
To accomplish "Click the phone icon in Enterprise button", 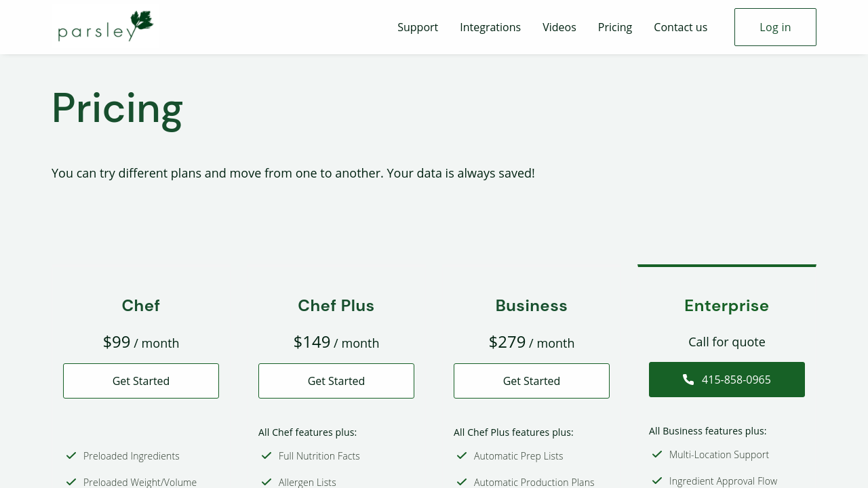I will [688, 380].
